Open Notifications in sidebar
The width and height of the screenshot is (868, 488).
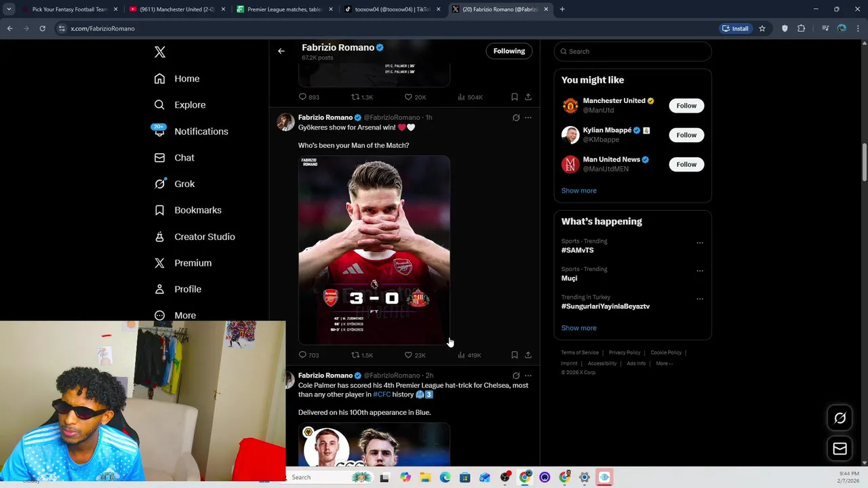(191, 131)
